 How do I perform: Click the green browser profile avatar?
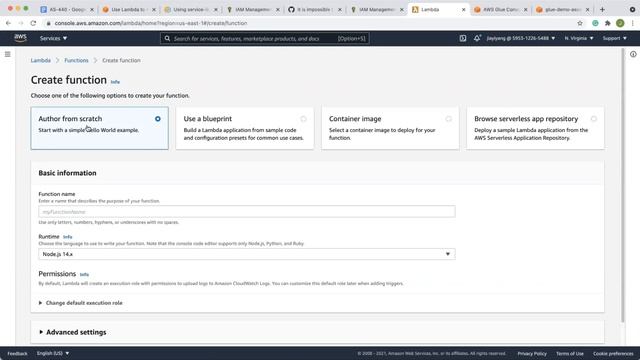click(620, 23)
